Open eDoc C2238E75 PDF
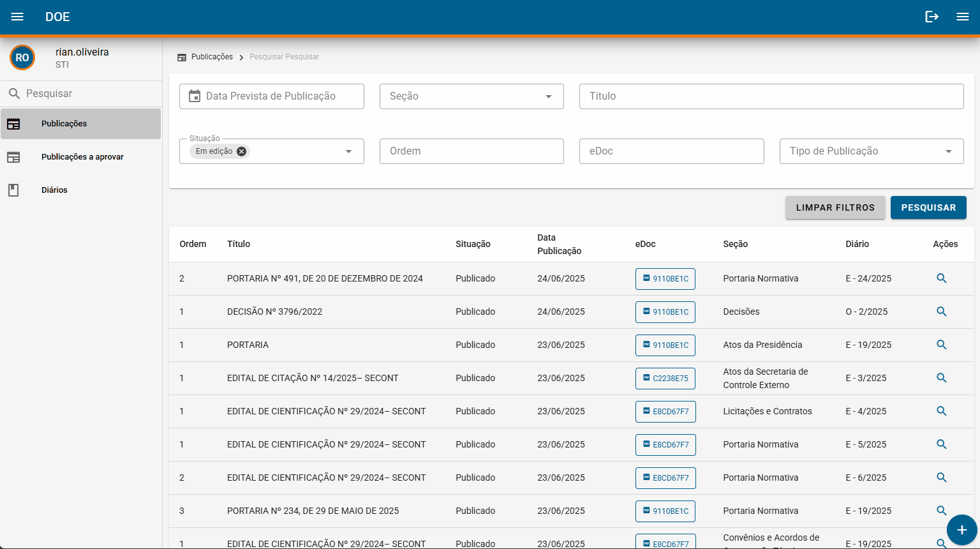Screen dimensions: 980x549 pyautogui.click(x=665, y=379)
